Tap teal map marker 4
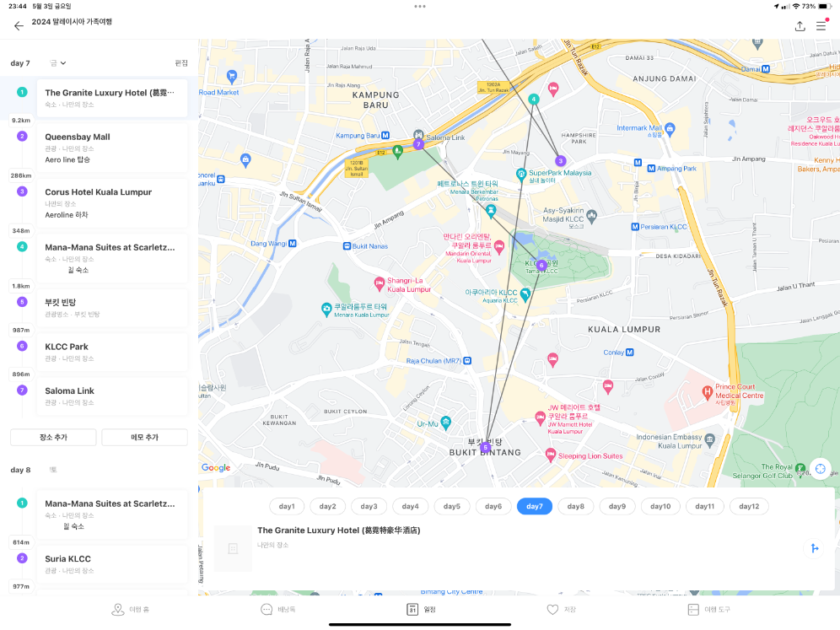The image size is (840, 630). (x=534, y=100)
